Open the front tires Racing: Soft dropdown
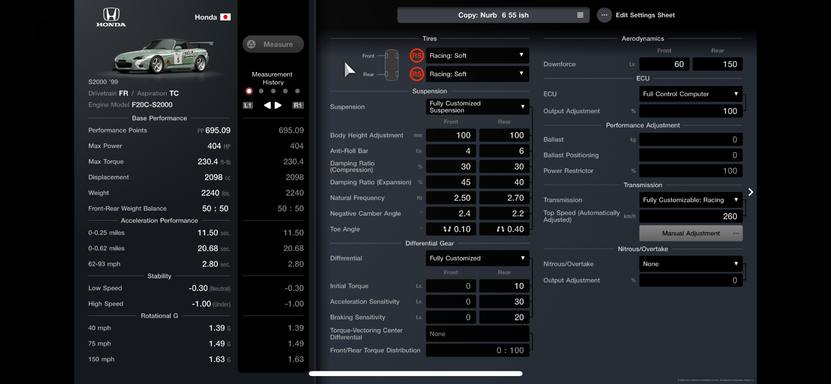Image resolution: width=831 pixels, height=384 pixels. coord(477,55)
